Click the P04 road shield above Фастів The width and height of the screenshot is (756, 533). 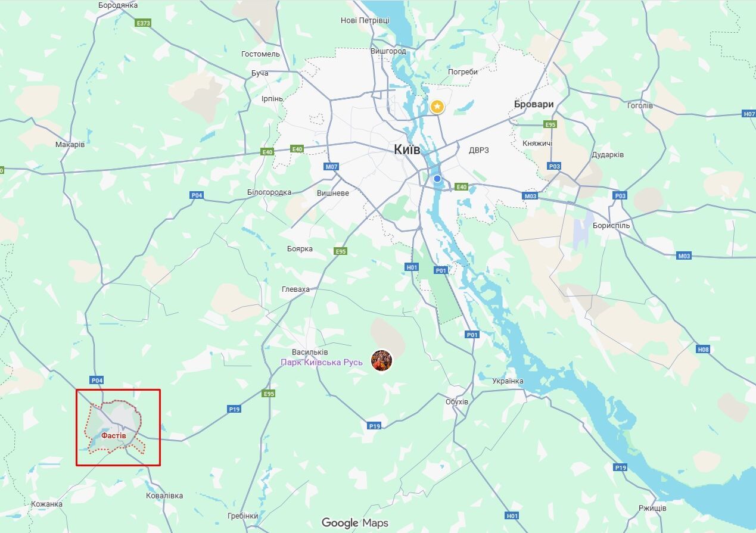point(97,380)
